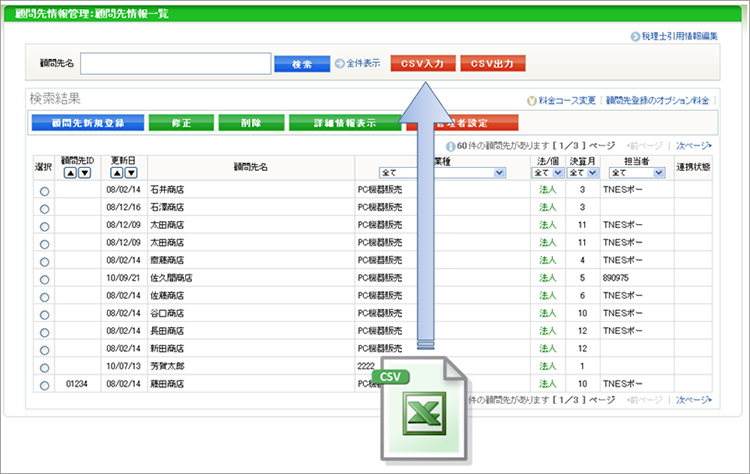Click the green 修正 button
Viewport: 750px width, 474px height.
click(181, 123)
